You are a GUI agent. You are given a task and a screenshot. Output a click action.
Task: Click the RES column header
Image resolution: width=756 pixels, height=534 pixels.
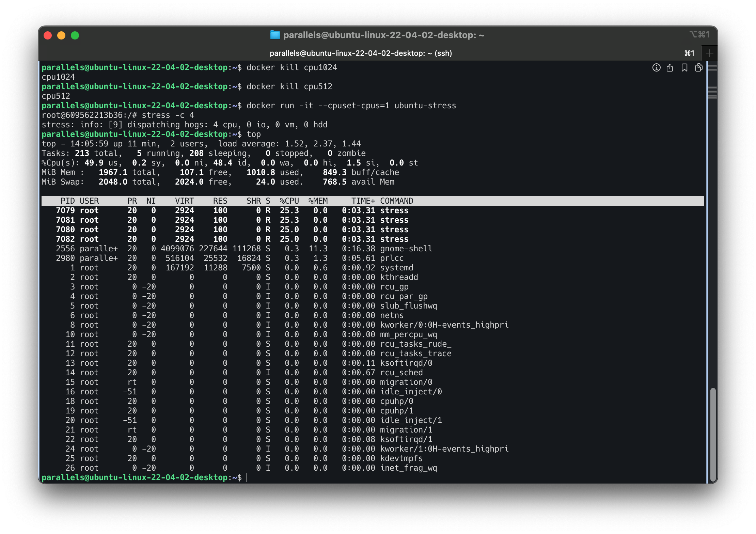pyautogui.click(x=220, y=201)
